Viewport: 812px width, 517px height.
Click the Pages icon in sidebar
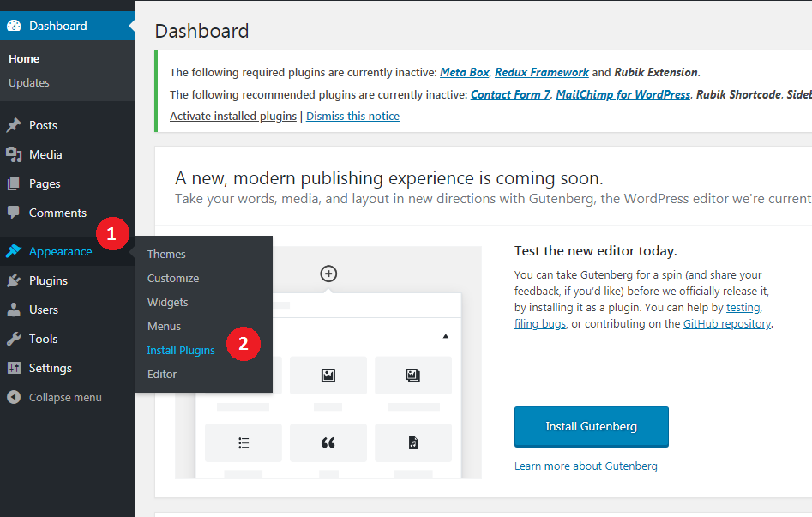point(14,183)
